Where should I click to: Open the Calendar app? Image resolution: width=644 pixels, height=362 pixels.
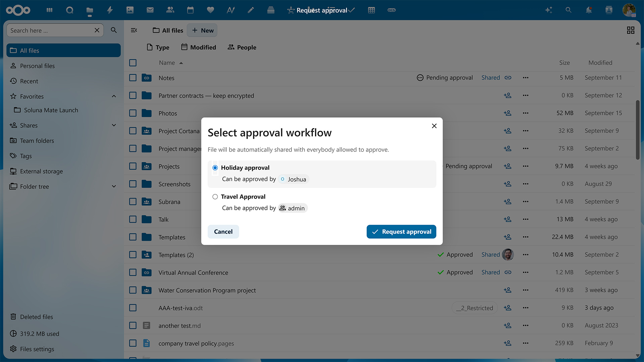[190, 10]
